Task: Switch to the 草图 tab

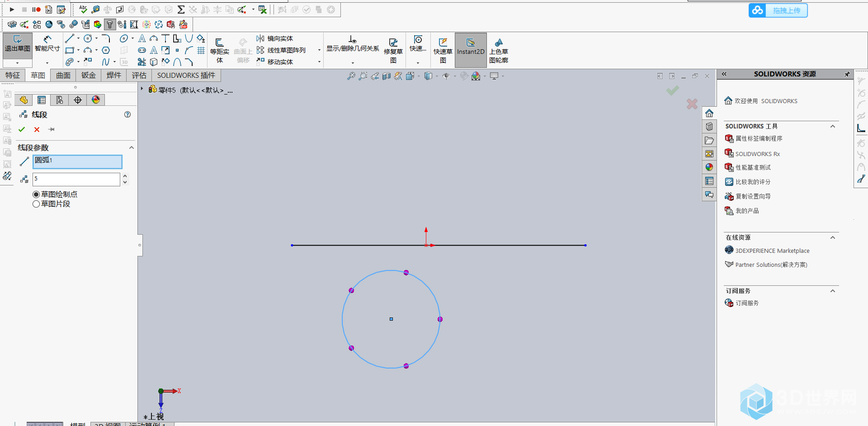Action: [38, 75]
